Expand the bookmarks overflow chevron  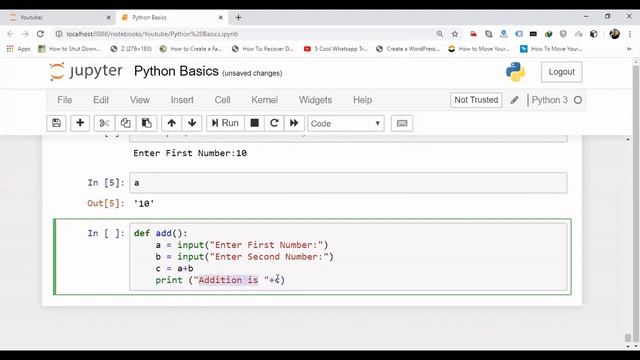629,49
